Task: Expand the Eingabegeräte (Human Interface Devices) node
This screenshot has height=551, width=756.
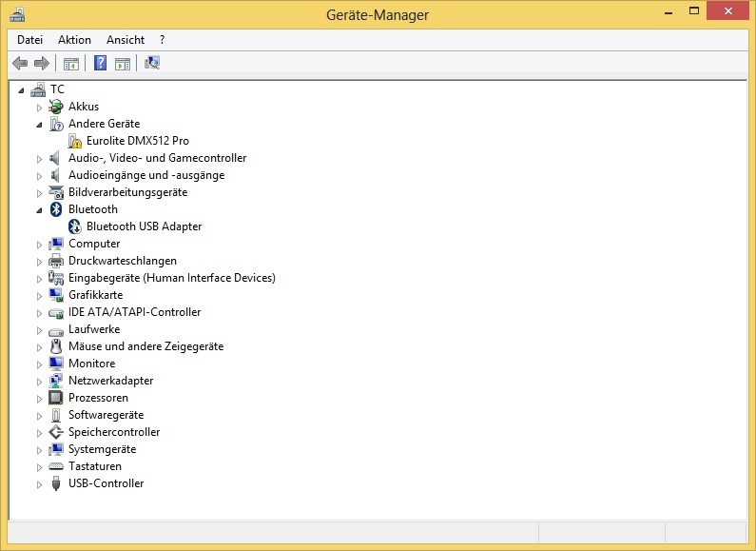Action: pyautogui.click(x=40, y=279)
